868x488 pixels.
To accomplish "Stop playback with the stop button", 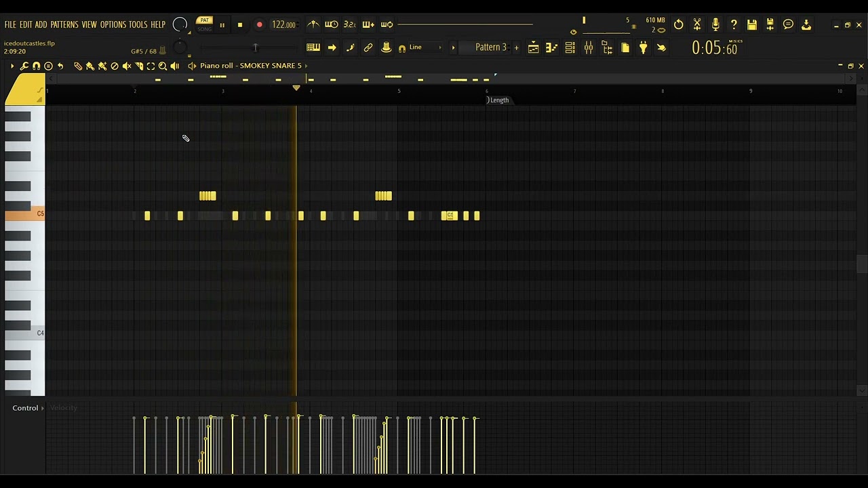I will (x=240, y=25).
